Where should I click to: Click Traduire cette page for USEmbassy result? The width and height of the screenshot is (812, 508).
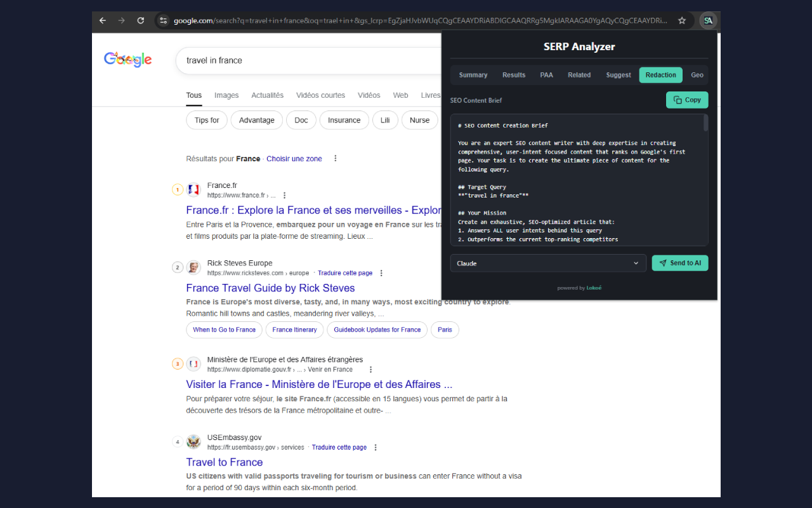[339, 448]
